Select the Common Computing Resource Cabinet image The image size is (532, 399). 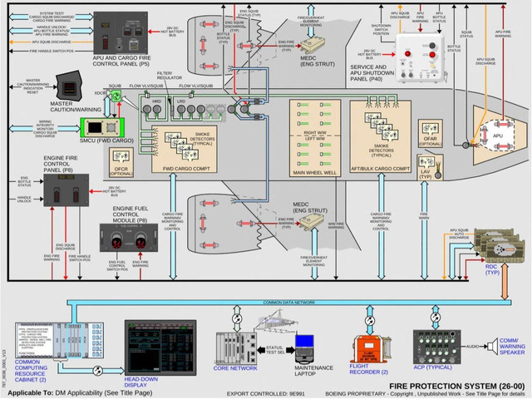pos(59,340)
